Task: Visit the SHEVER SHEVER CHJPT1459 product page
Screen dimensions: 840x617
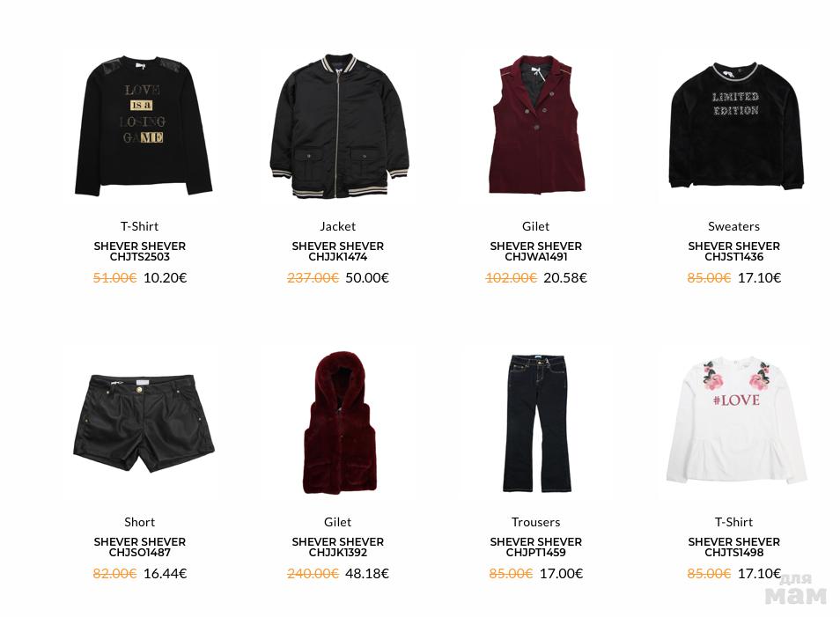Action: point(535,547)
